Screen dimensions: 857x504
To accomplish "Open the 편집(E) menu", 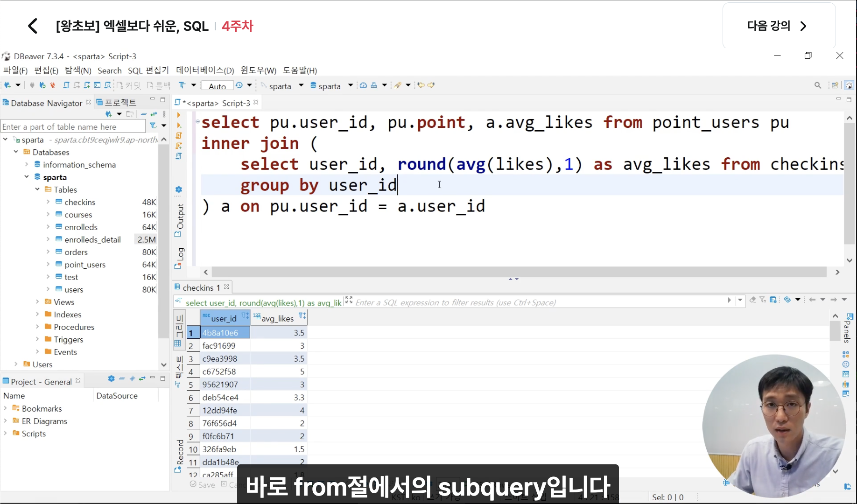I will (46, 70).
